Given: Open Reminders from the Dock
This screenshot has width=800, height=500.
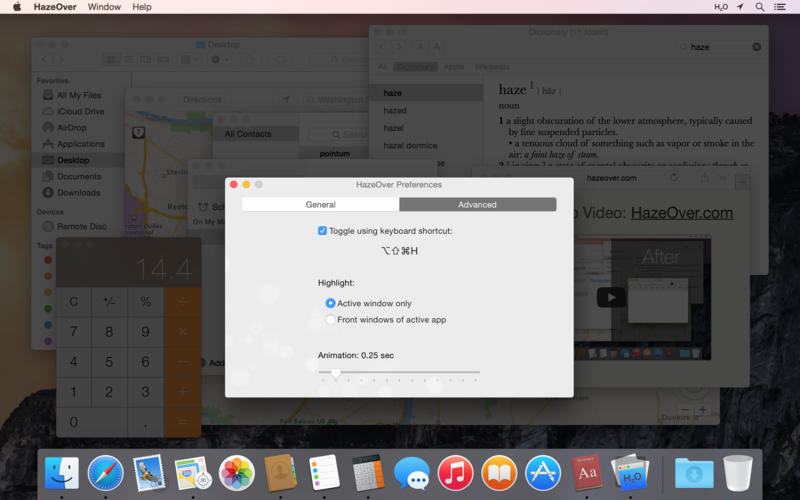Looking at the screenshot, I should click(324, 473).
